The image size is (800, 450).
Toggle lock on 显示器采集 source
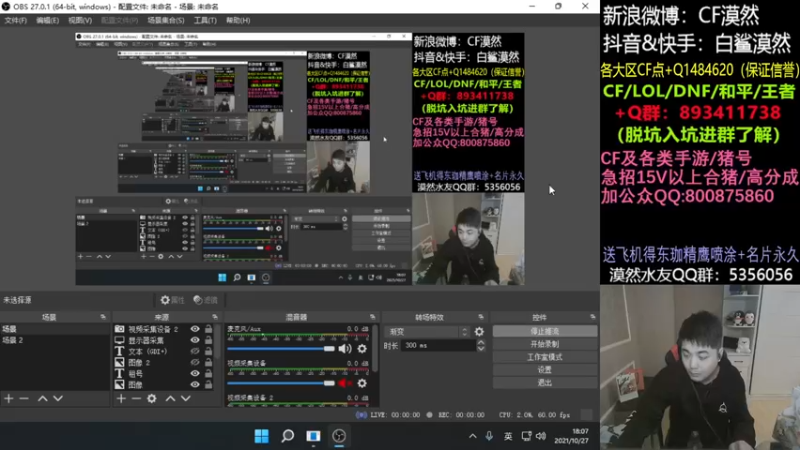208,340
